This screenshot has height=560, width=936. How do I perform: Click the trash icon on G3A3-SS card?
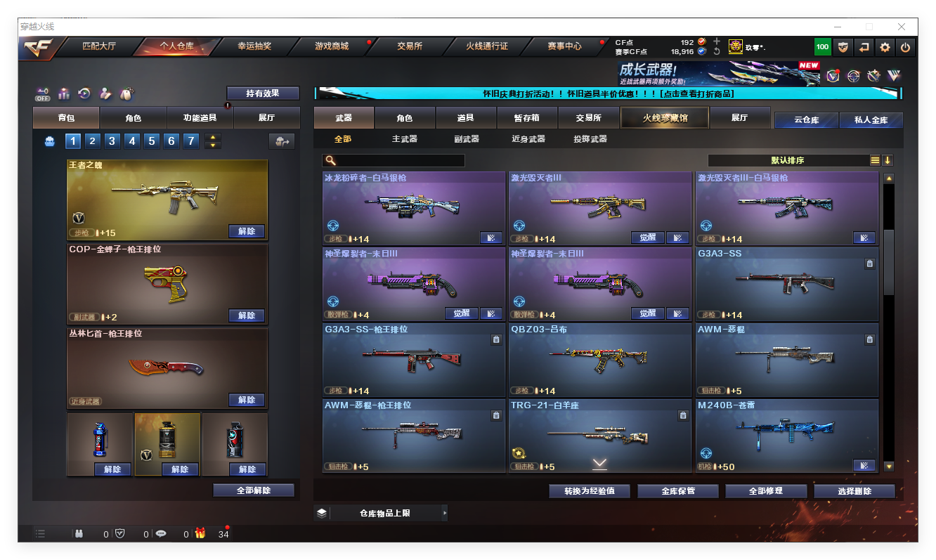(869, 263)
